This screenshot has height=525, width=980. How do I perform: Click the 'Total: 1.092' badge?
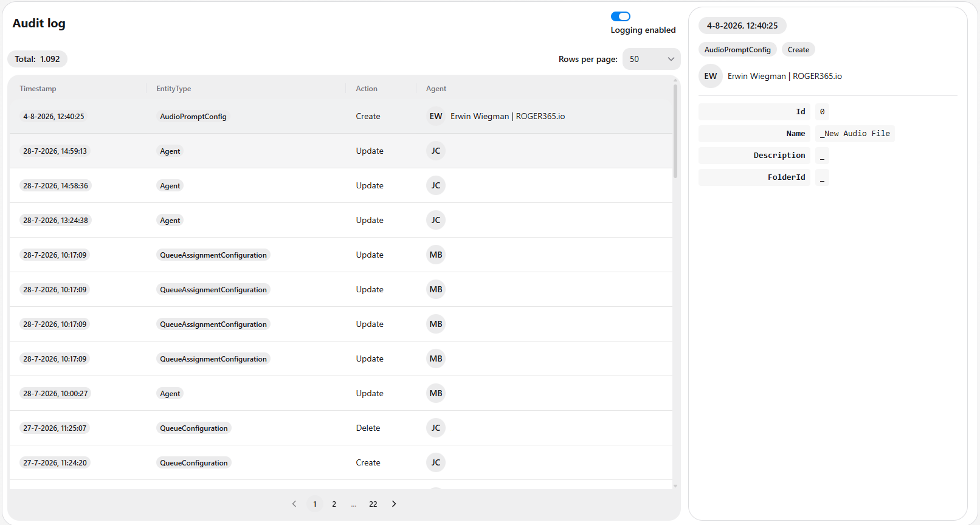click(x=37, y=59)
